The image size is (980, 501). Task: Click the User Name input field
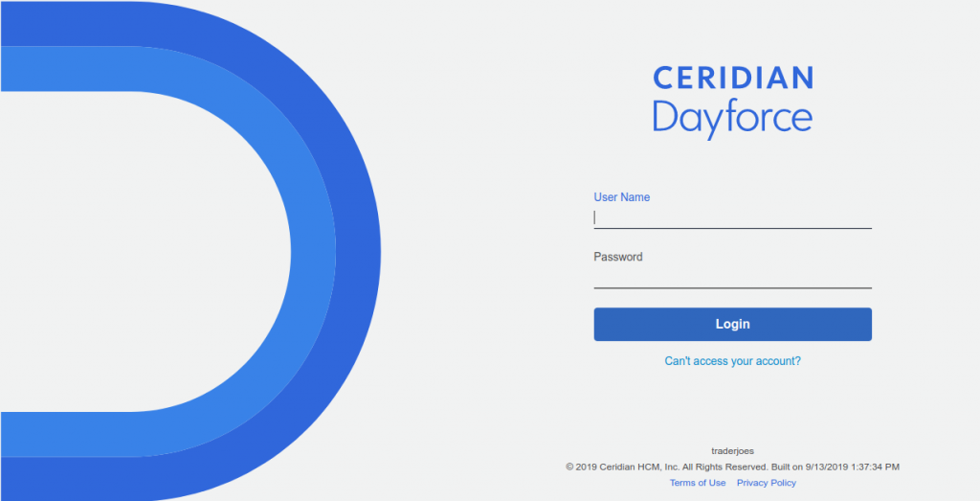732,217
